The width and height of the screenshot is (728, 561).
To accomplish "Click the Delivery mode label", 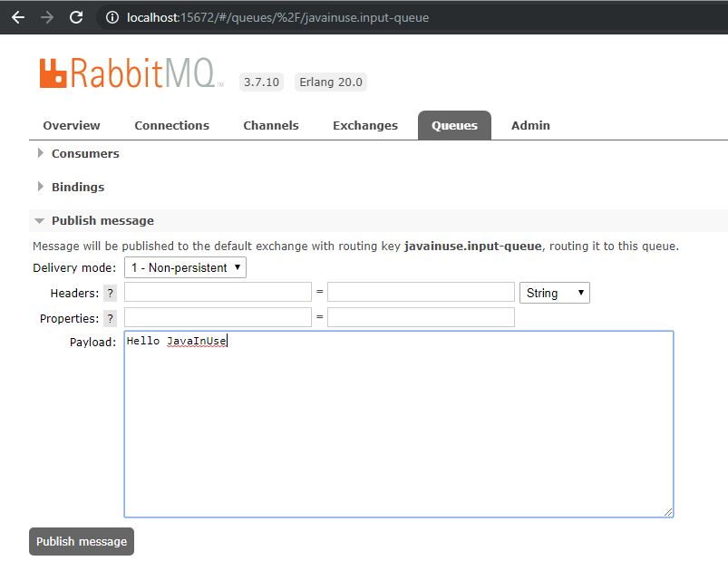I will (74, 267).
